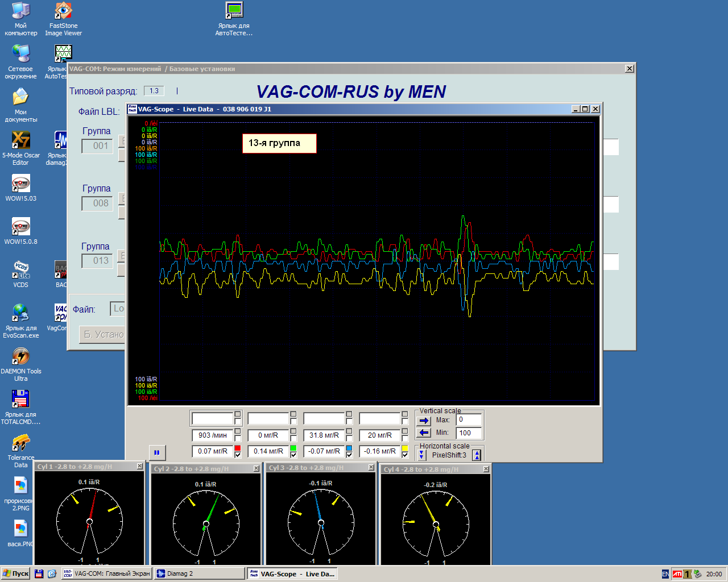
Task: Decrease PixelShift with the down arrows button
Action: coord(421,455)
